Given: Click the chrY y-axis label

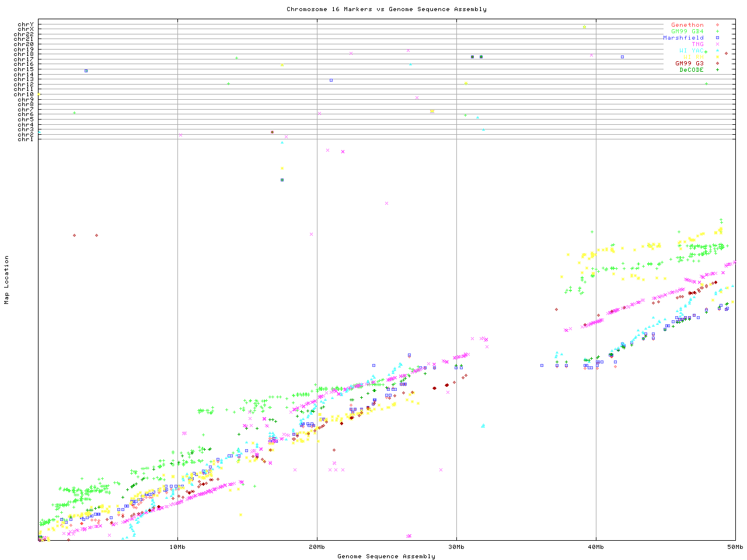Looking at the screenshot, I should point(26,24).
